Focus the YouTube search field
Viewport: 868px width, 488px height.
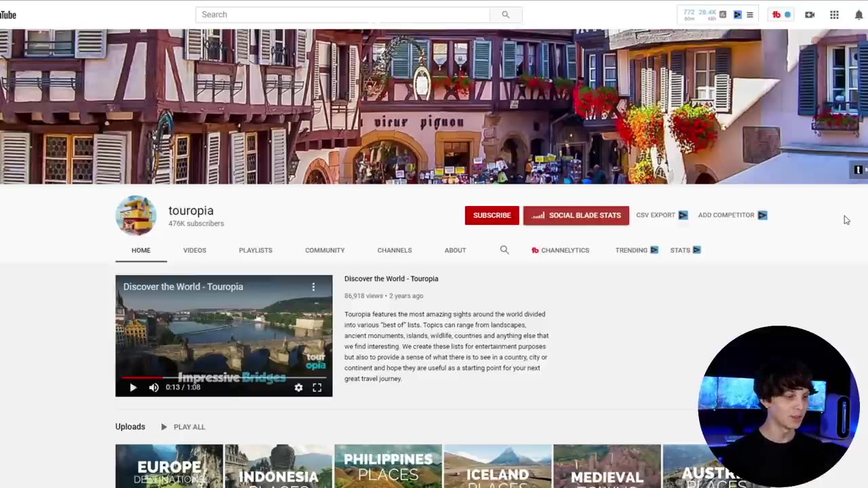click(x=342, y=14)
